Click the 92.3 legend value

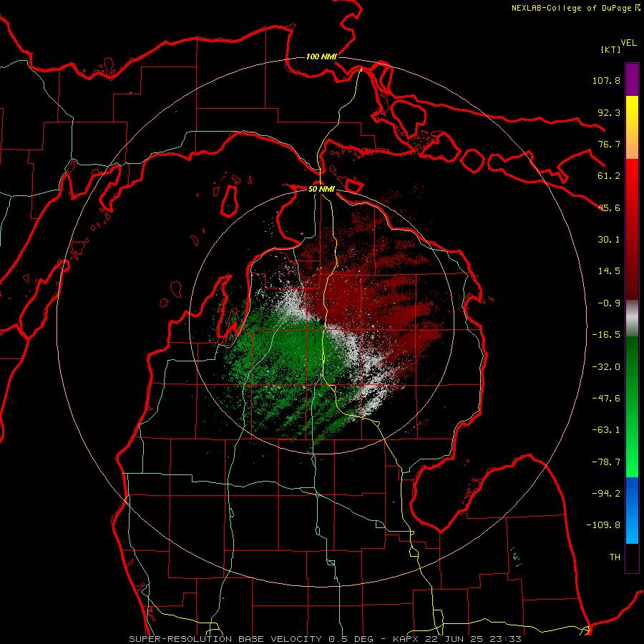[x=609, y=112]
